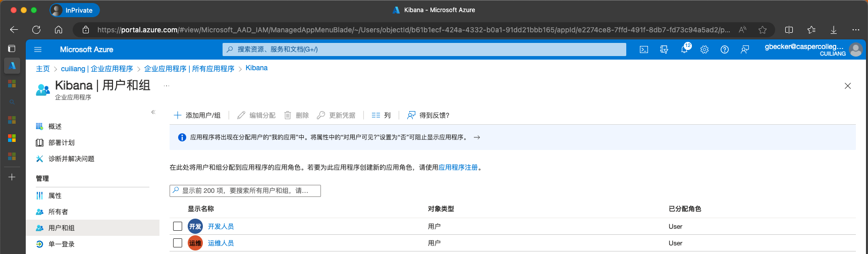
Task: Close the Kibana blade with the X
Action: (x=848, y=86)
